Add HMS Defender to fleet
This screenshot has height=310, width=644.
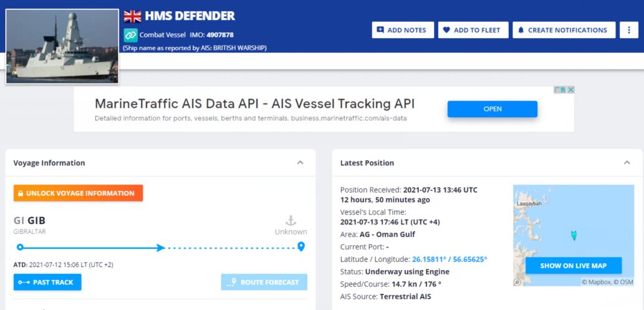tap(473, 30)
